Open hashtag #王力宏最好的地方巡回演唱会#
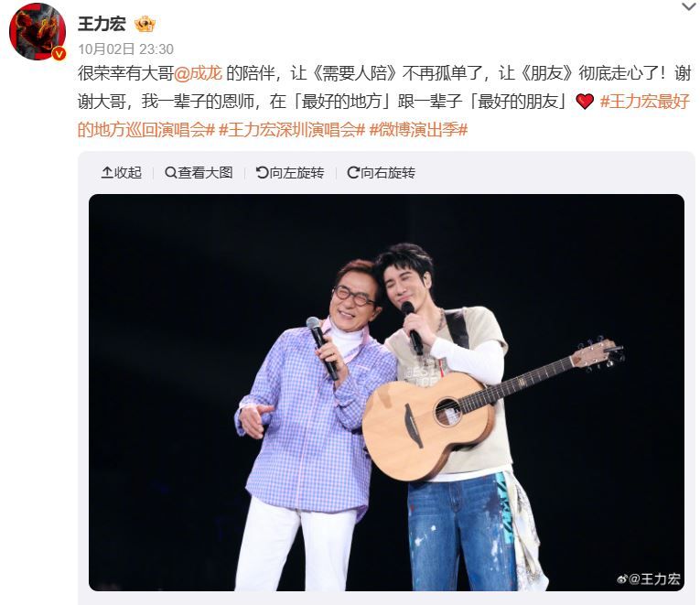The height and width of the screenshot is (605, 700). [x=384, y=115]
